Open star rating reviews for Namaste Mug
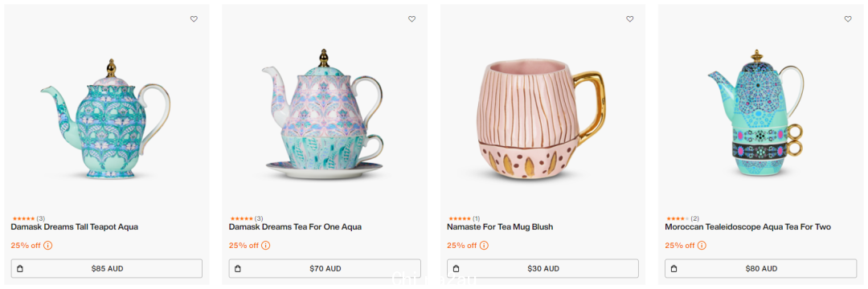The width and height of the screenshot is (868, 289). [x=464, y=219]
